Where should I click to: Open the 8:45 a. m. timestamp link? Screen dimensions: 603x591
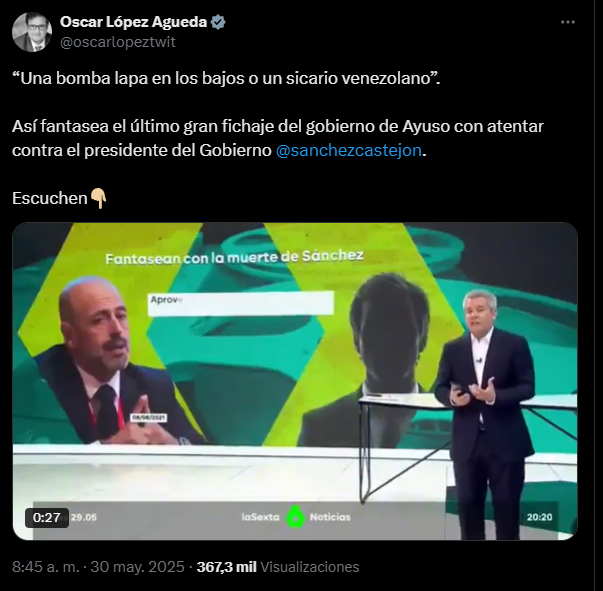pos(46,567)
